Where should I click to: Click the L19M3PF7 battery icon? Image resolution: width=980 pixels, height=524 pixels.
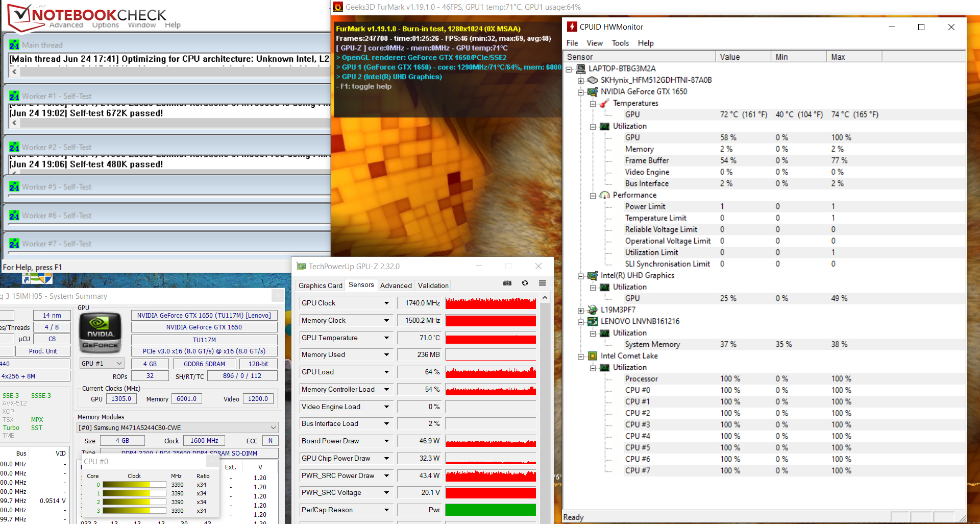point(593,310)
